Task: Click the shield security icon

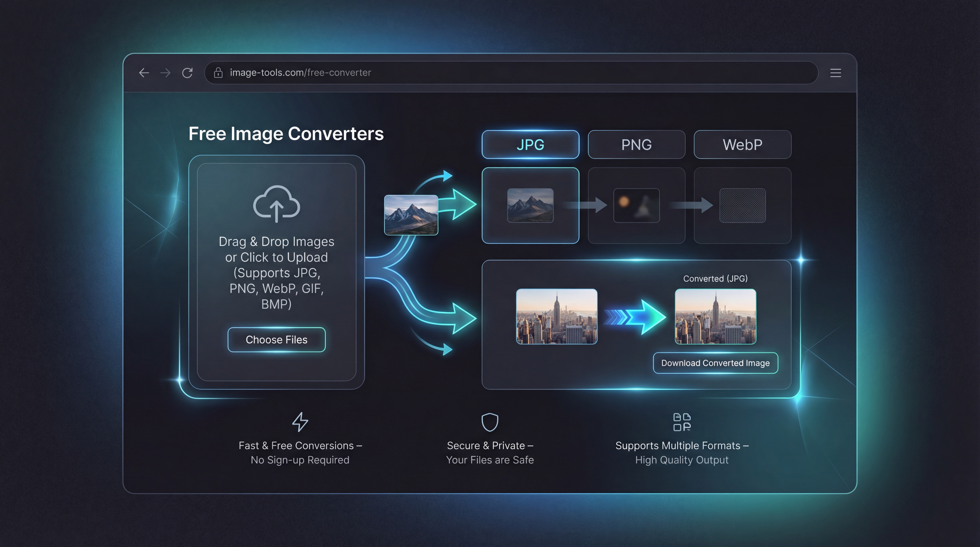Action: (x=490, y=422)
